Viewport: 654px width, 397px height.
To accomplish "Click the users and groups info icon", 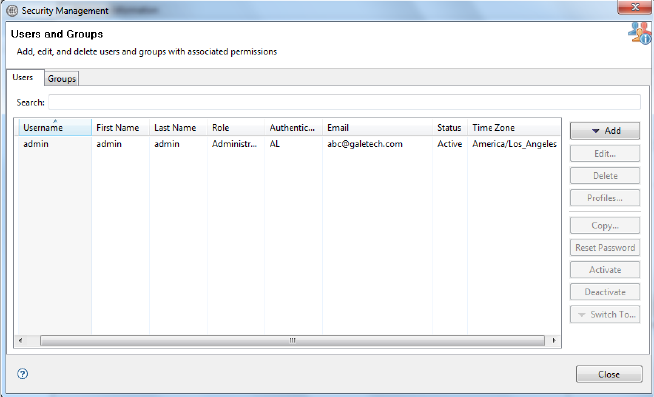I will 639,33.
